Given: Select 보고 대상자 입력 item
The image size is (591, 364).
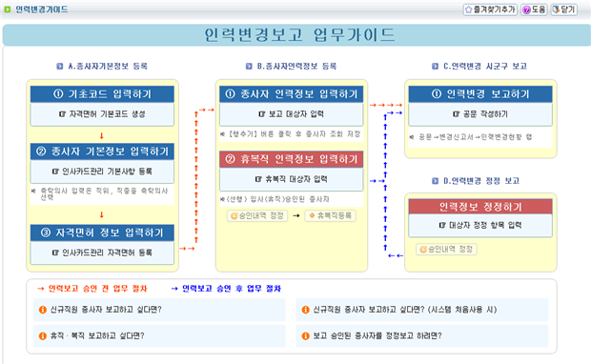Looking at the screenshot, I should 291,114.
